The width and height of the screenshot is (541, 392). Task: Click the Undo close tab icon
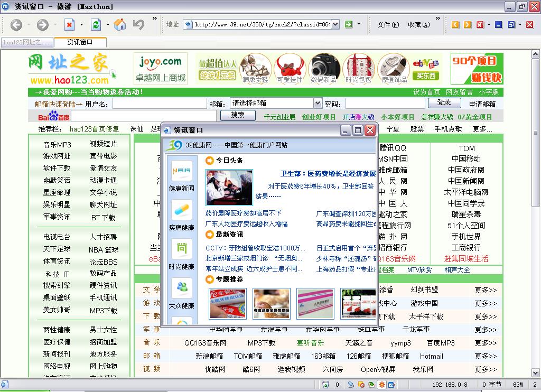coord(138,24)
